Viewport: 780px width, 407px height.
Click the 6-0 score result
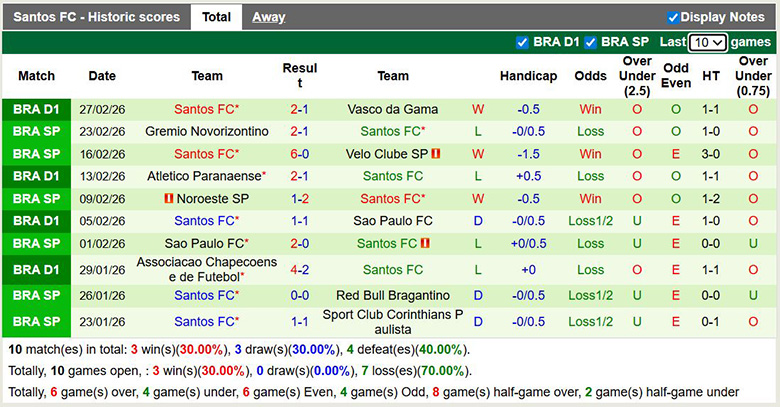click(299, 154)
